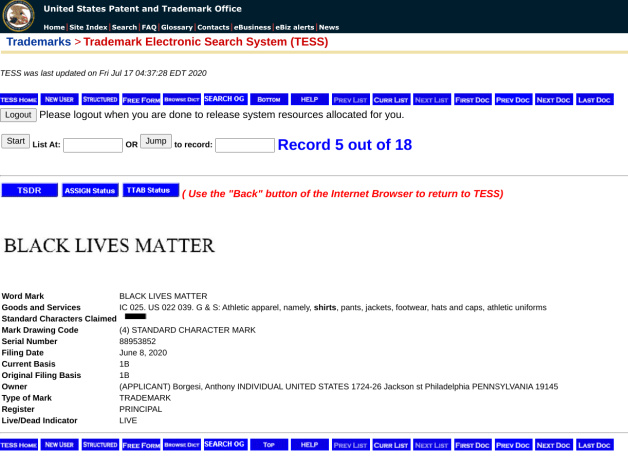Open the eBiz alerts link
The width and height of the screenshot is (628, 457).
295,27
